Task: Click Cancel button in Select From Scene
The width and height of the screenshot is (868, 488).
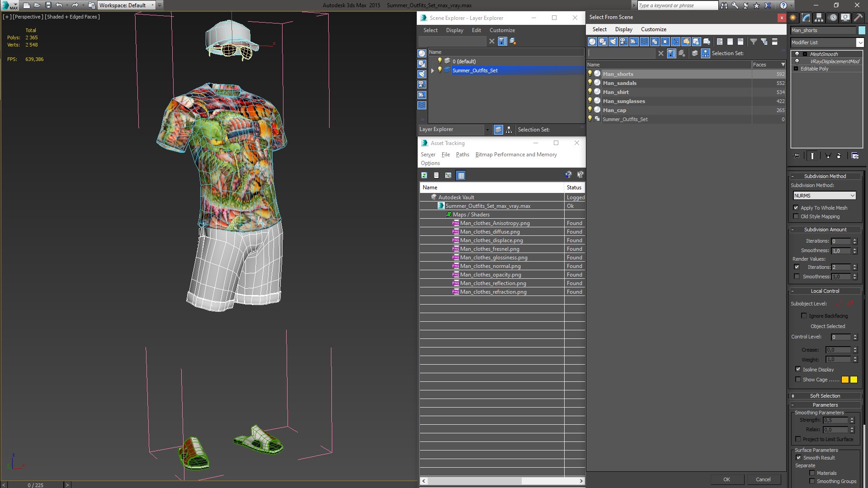Action: pyautogui.click(x=763, y=479)
